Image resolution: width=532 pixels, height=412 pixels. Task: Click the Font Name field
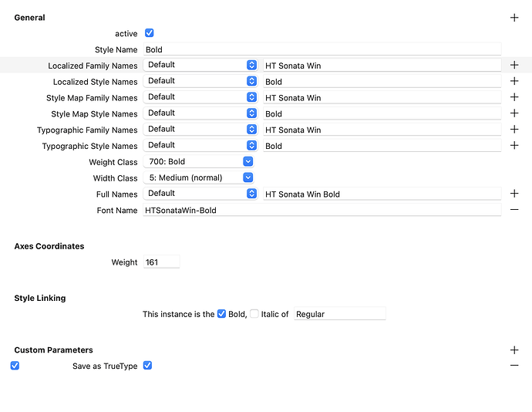click(322, 210)
